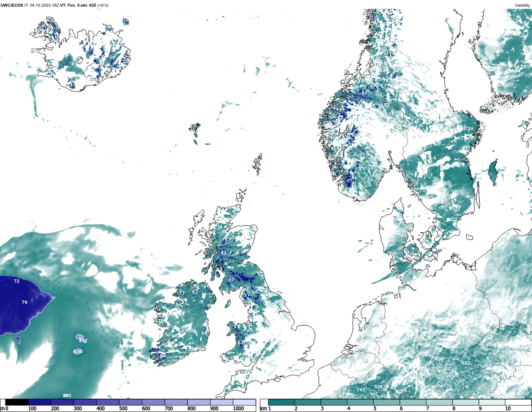The image size is (532, 412).
Task: Click the '612' map value
Action: (x=83, y=341)
